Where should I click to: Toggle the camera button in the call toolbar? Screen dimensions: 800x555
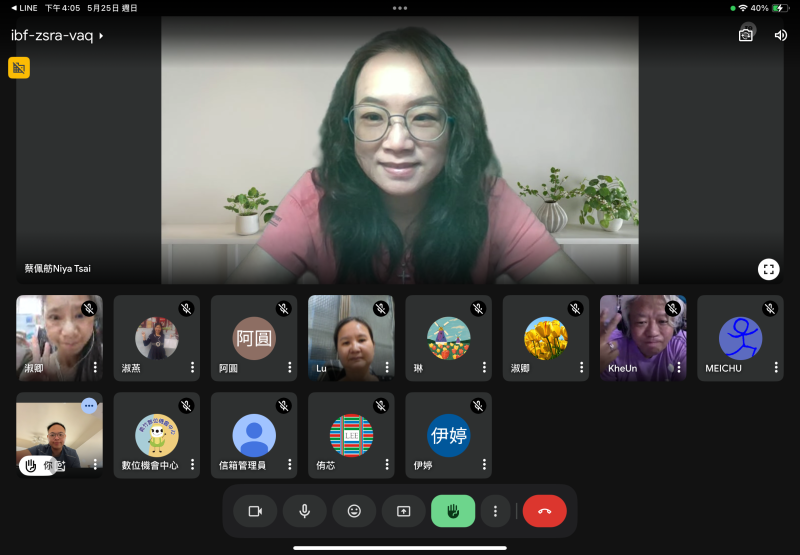pos(255,511)
